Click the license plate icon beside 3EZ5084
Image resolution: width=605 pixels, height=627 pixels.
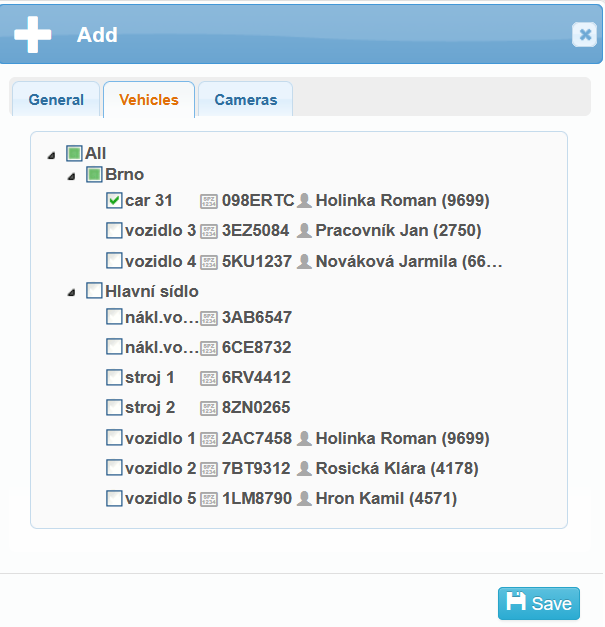209,231
